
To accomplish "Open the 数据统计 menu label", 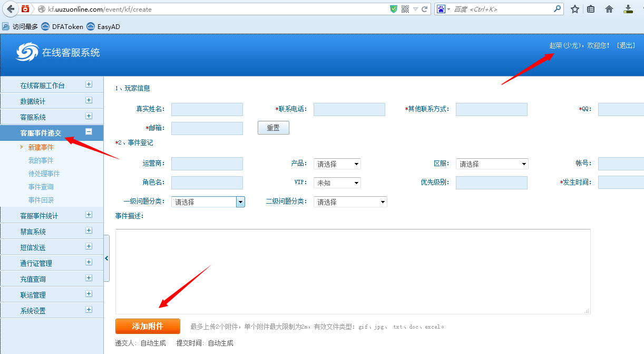I will tap(33, 101).
